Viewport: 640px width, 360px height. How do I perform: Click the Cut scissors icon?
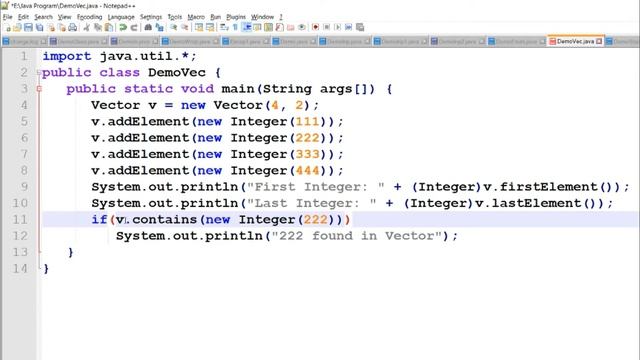pos(87,27)
